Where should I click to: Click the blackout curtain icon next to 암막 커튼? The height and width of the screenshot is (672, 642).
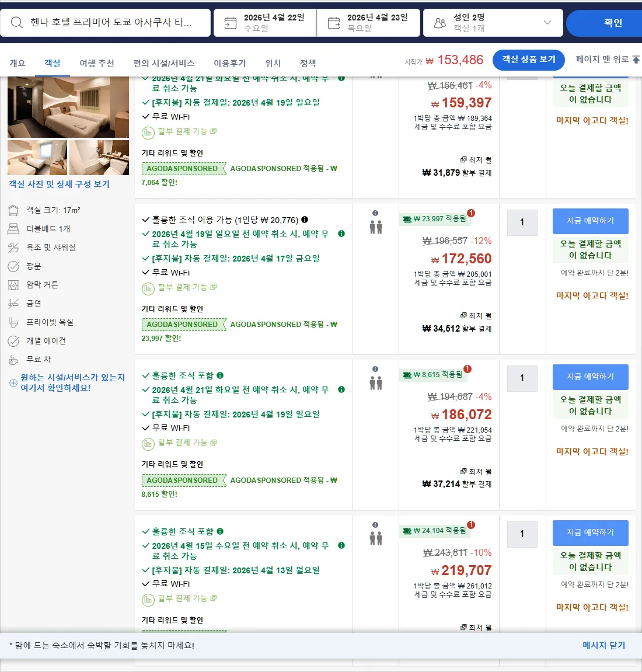13,285
